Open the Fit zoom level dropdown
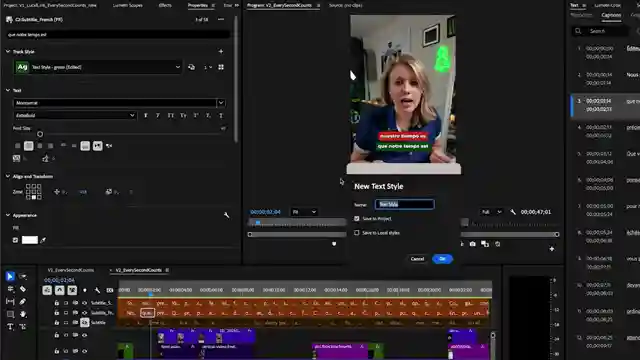The height and width of the screenshot is (360, 640). click(304, 212)
